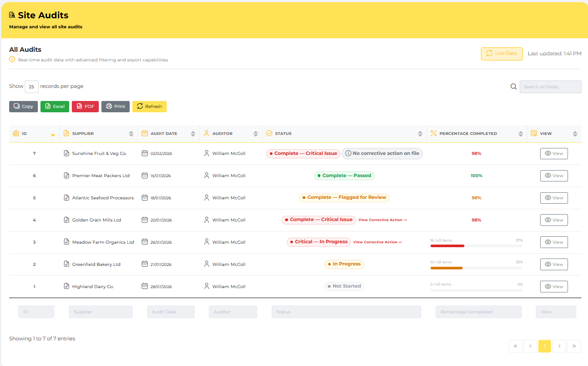Sort the Auditor column with its arrows
This screenshot has width=588, height=366.
255,134
